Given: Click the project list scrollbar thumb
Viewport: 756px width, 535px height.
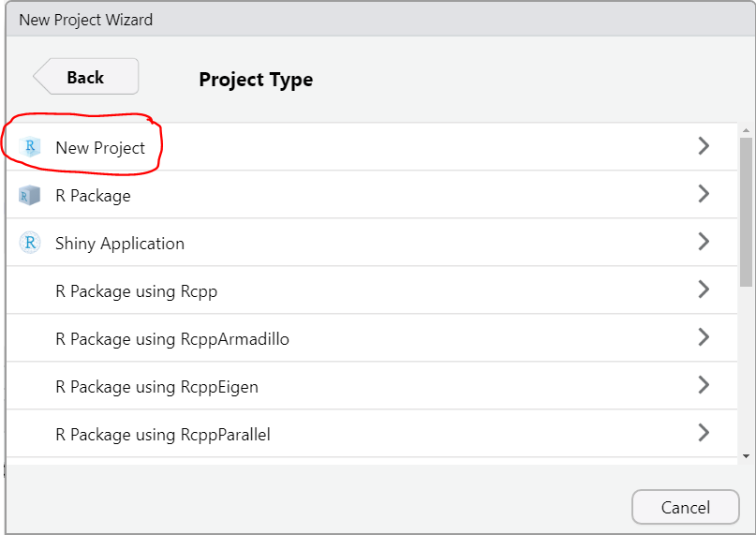Looking at the screenshot, I should (x=746, y=212).
